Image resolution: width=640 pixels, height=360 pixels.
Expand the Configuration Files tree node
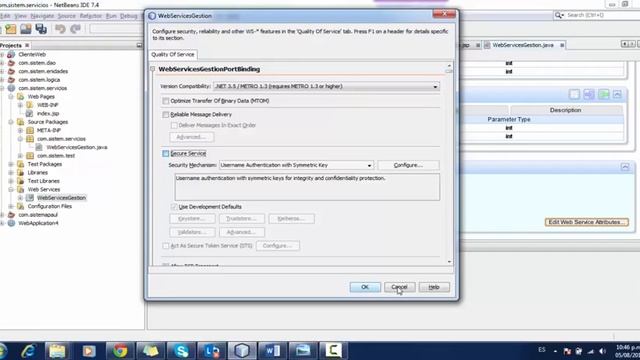click(11, 206)
